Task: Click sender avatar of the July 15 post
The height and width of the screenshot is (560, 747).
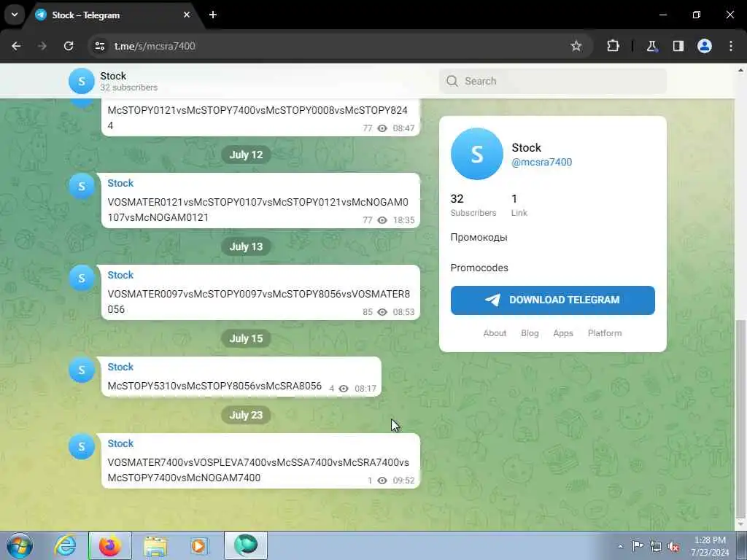Action: tap(82, 370)
